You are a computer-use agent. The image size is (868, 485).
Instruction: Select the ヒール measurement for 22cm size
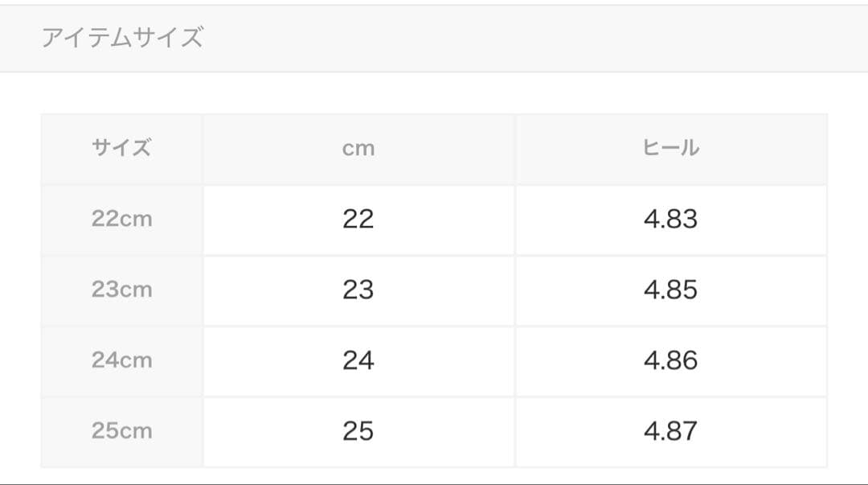[671, 219]
